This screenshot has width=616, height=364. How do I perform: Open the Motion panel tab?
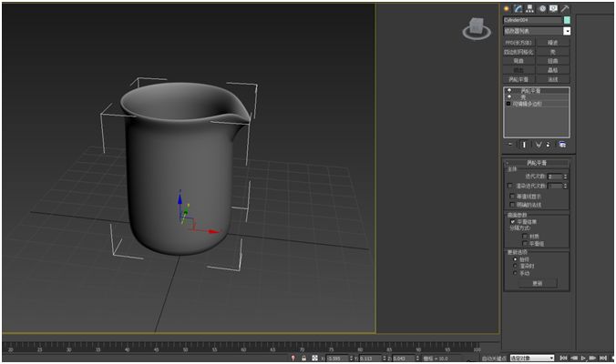click(x=542, y=8)
